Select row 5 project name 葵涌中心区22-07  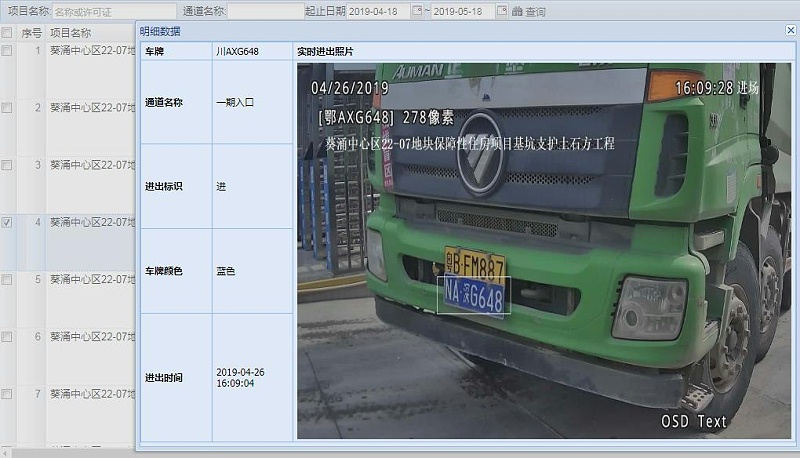tap(92, 279)
